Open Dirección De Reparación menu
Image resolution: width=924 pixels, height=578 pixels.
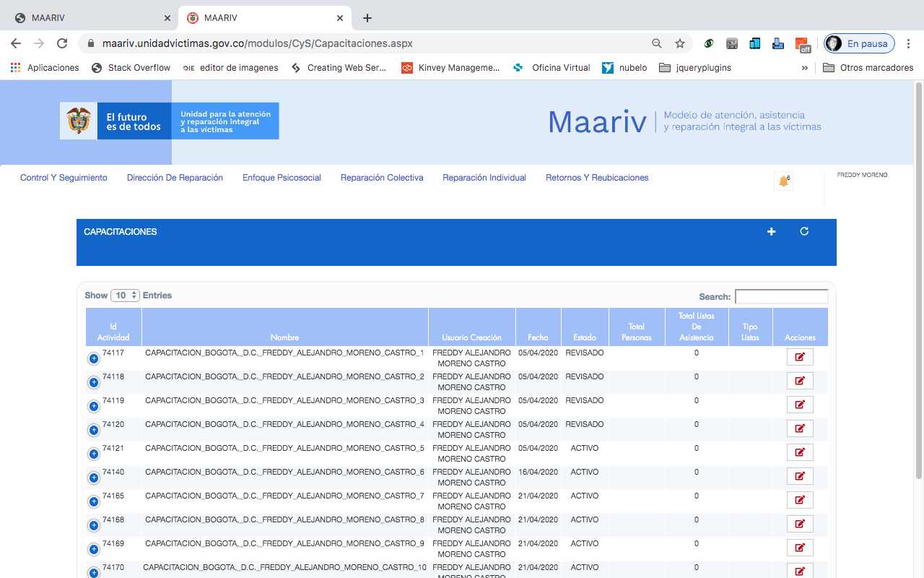pos(175,178)
